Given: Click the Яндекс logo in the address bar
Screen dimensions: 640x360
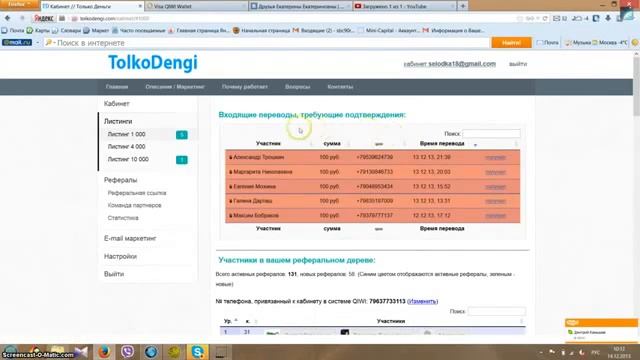Looking at the screenshot, I should [x=44, y=18].
